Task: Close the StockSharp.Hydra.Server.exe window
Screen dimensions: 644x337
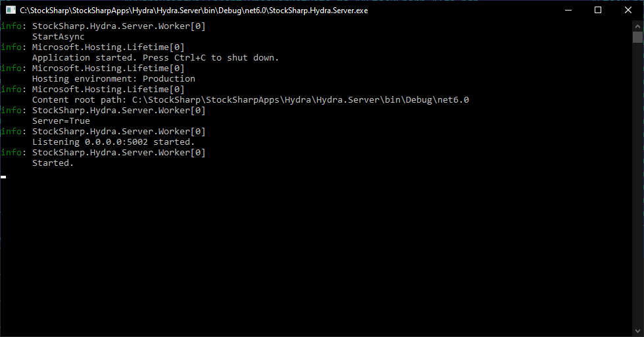Action: point(628,11)
